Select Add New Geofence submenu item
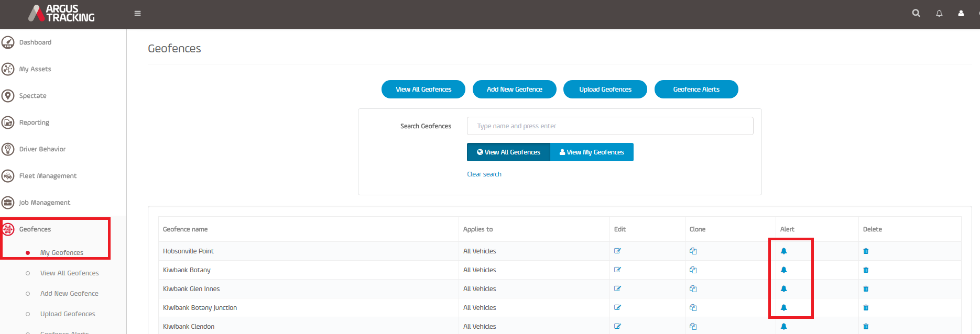Screen dimensions: 980x334 tap(69, 294)
